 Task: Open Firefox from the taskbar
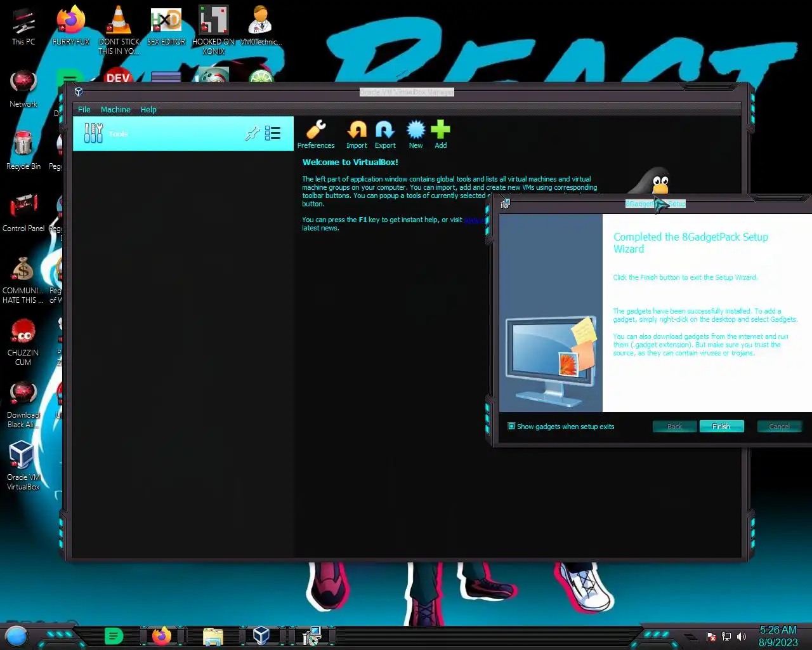162,635
